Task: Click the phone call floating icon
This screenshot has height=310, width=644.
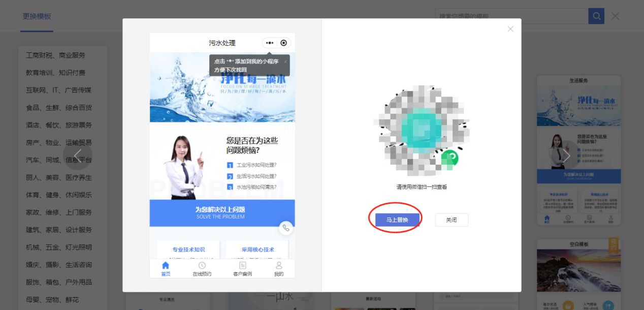Action: click(286, 228)
